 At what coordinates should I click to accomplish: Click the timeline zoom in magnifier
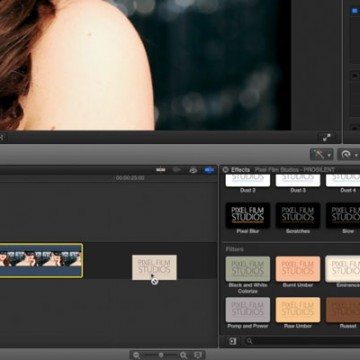coord(183,355)
